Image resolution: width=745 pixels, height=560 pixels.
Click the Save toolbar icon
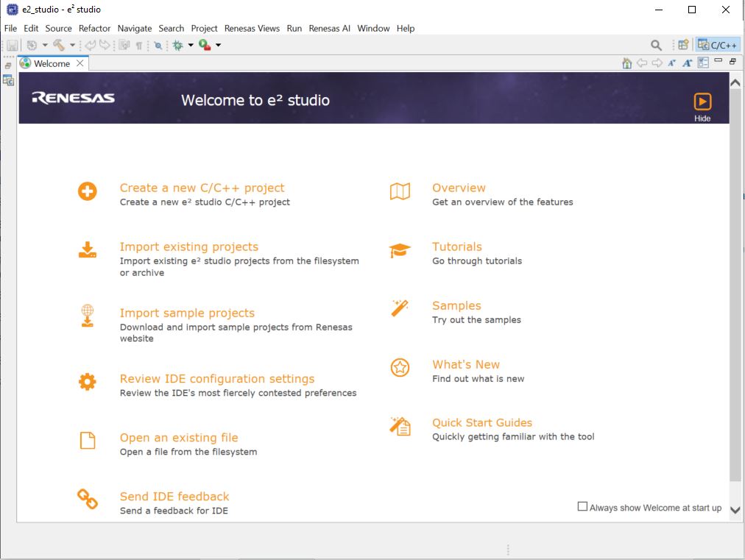coord(13,45)
